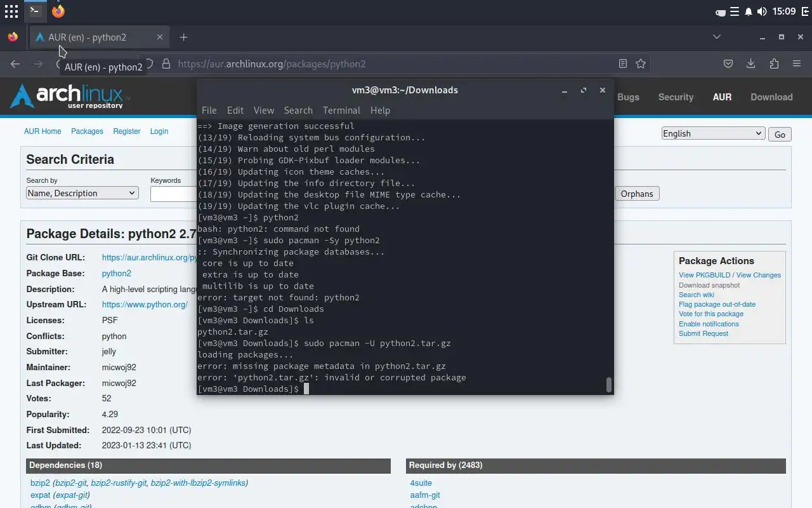812x508 pixels.
Task: Click the Keywords search field
Action: pos(173,194)
